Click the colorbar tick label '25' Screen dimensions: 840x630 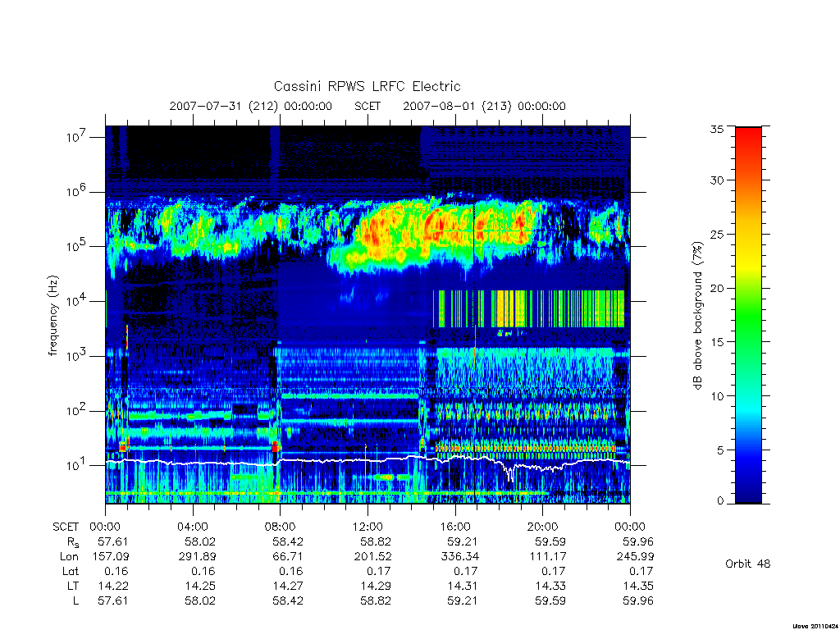(716, 234)
